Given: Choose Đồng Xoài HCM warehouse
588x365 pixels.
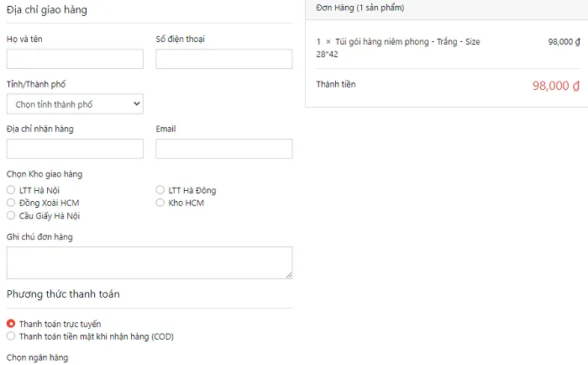Looking at the screenshot, I should click(11, 203).
